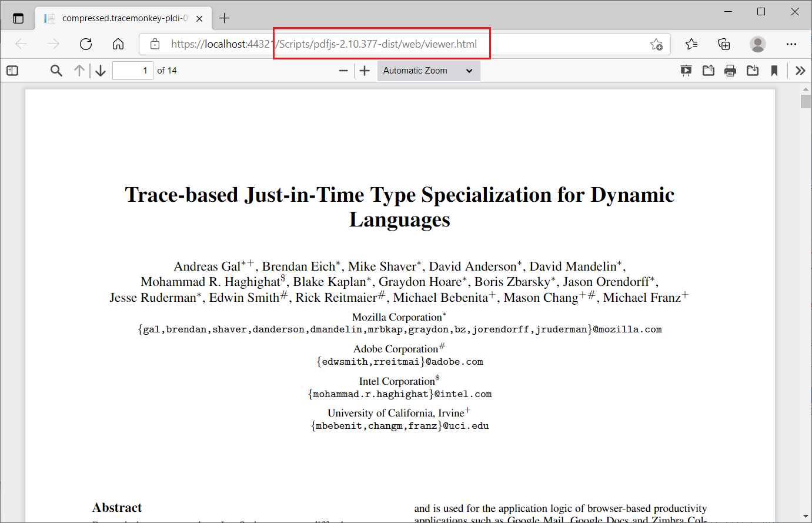Open a new browser tab

[224, 18]
